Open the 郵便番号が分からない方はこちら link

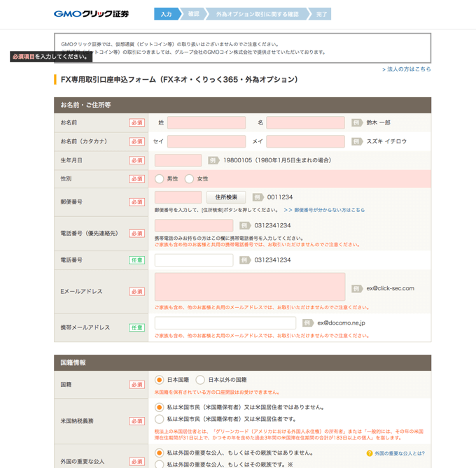pyautogui.click(x=324, y=210)
